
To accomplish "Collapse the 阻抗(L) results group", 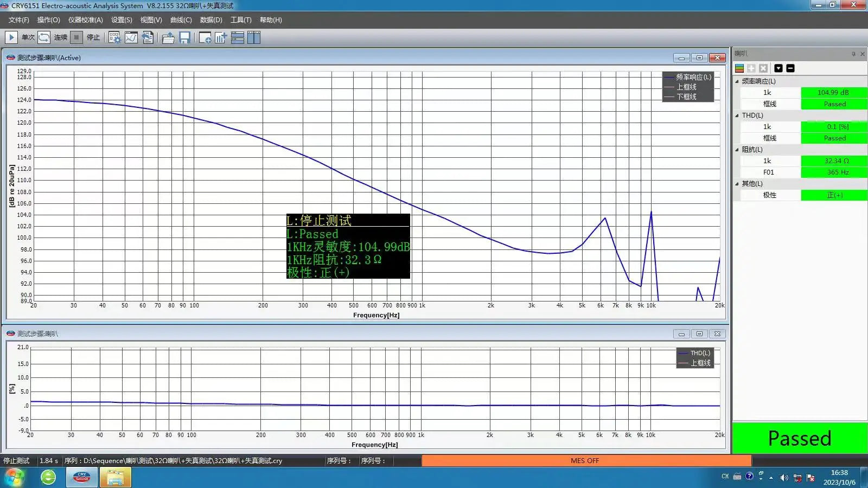I will (x=737, y=150).
